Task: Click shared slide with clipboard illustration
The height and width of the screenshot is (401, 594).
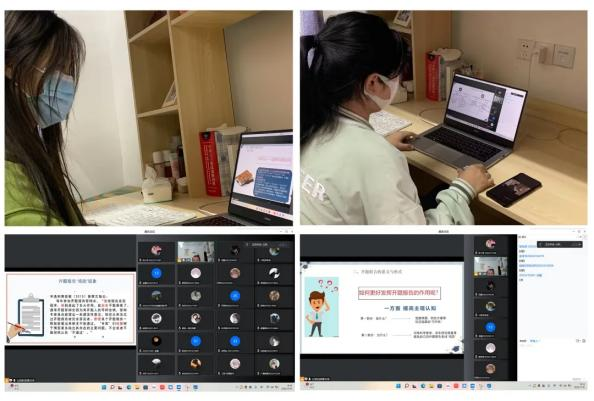Action: coord(70,308)
